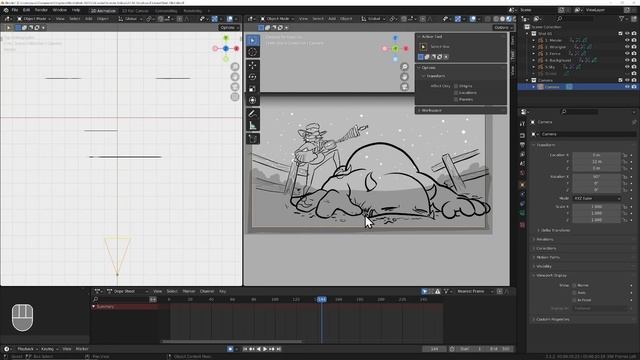Image resolution: width=640 pixels, height=360 pixels.
Task: Open Dope Sheet mode dropdown
Action: [x=127, y=291]
